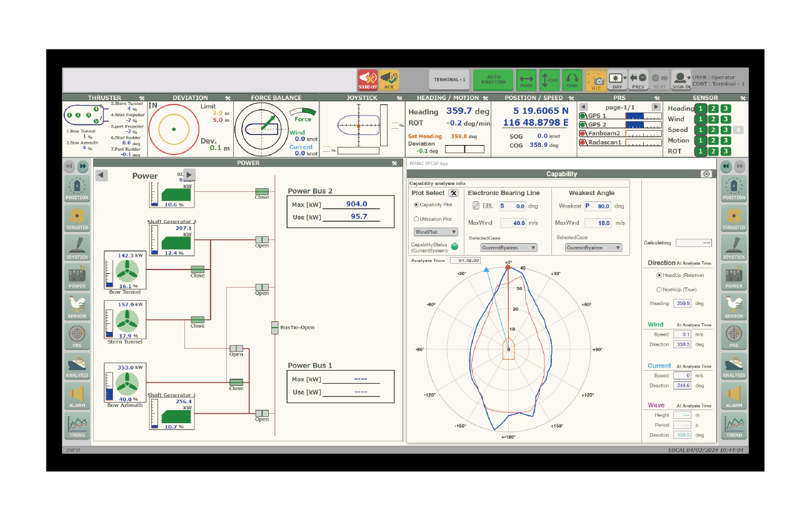
Task: Switch to Analysis page in left sidebar
Action: point(77,366)
